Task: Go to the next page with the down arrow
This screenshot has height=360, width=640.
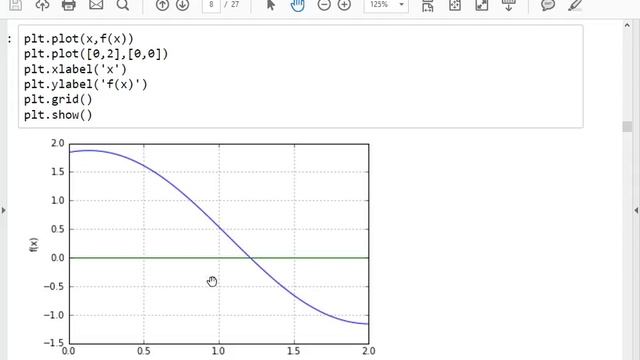Action: point(182,5)
